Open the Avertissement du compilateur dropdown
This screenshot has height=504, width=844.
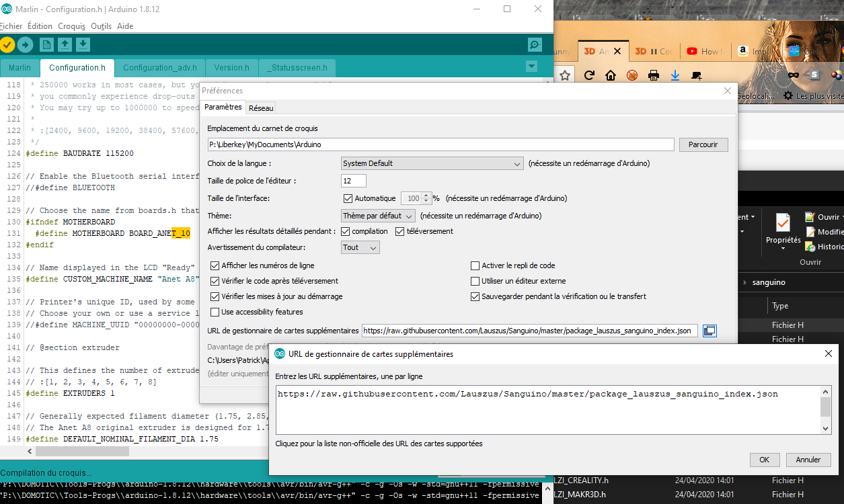pyautogui.click(x=360, y=247)
